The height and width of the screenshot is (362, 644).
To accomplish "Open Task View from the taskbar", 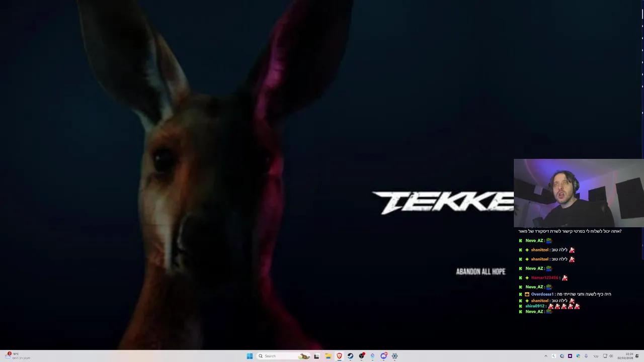I will click(316, 356).
